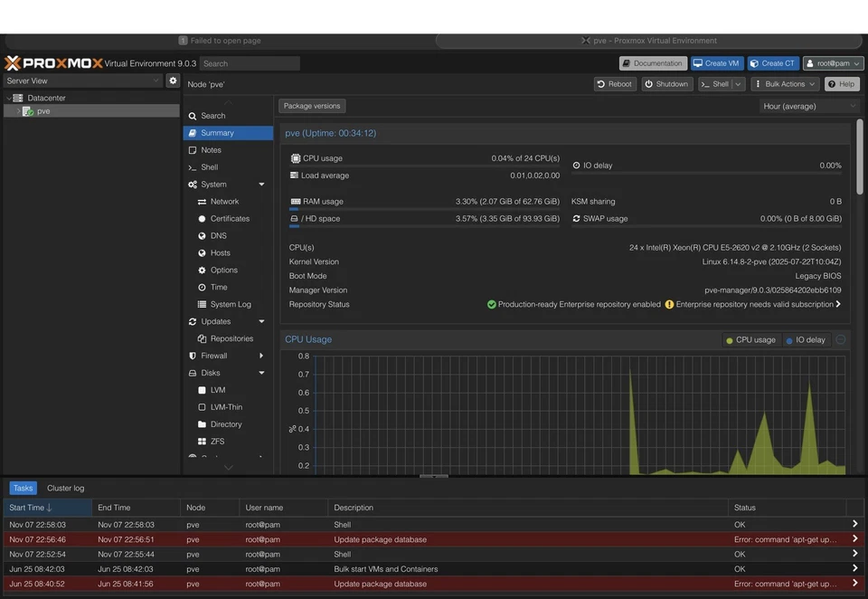Select the DNS settings entry

pyautogui.click(x=219, y=236)
